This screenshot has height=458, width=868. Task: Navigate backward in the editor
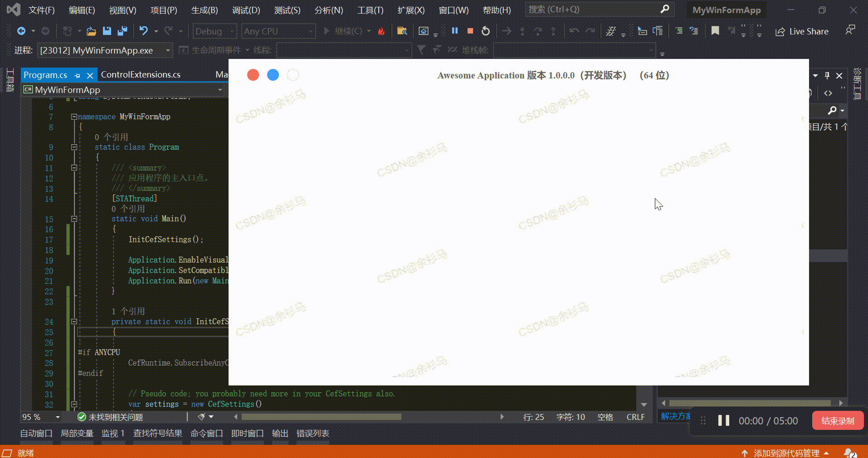coord(22,31)
